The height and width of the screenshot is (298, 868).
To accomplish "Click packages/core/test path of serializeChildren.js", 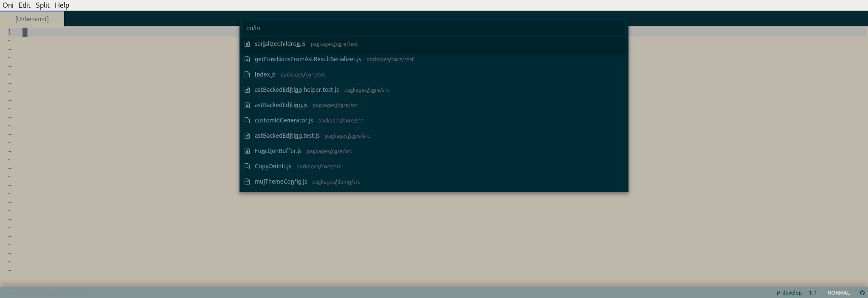I will click(x=334, y=44).
